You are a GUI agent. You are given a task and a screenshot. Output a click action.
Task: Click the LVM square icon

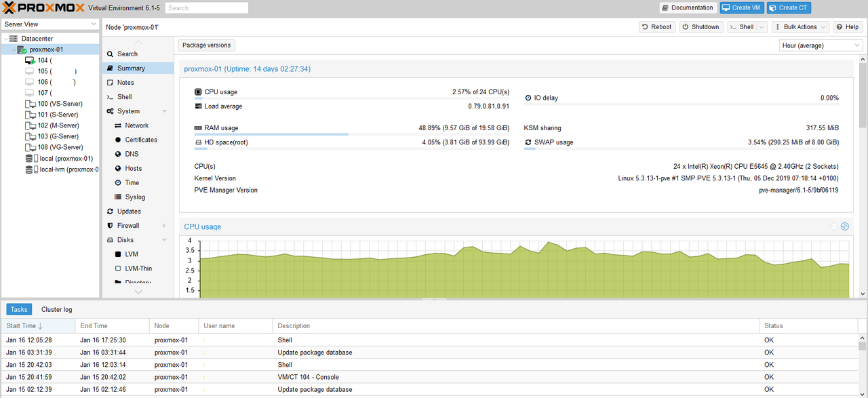point(118,254)
